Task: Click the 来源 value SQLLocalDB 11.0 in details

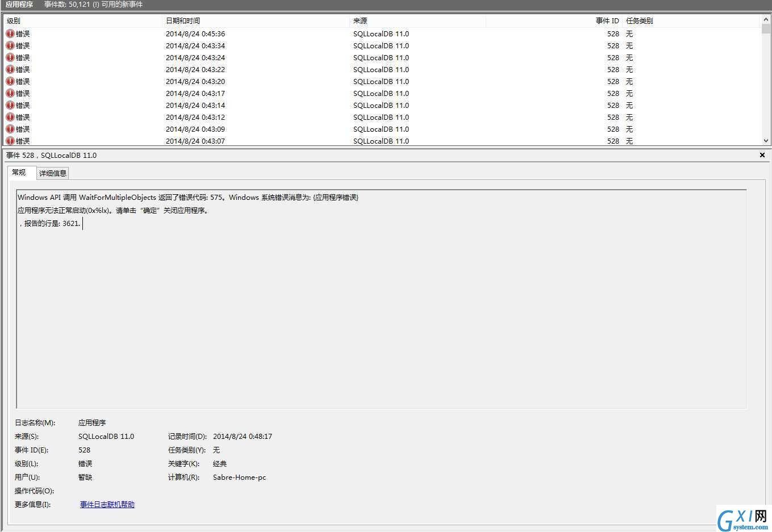Action: 106,436
